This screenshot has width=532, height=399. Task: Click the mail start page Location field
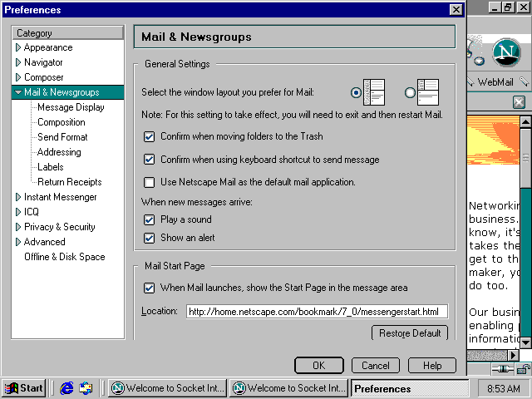coord(318,312)
